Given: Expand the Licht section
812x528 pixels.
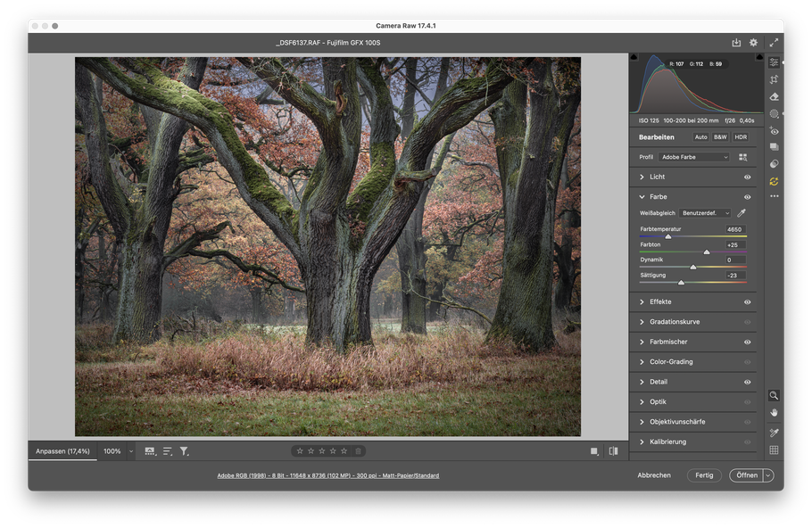Looking at the screenshot, I should [x=642, y=177].
